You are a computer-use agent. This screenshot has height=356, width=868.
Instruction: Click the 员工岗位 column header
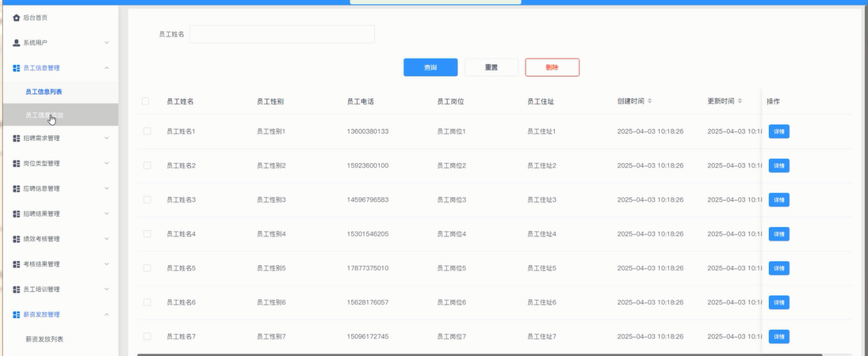pyautogui.click(x=451, y=101)
